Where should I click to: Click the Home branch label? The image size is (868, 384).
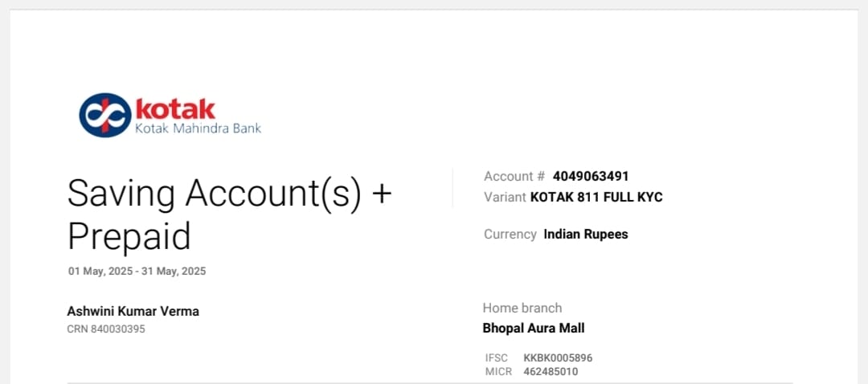522,308
